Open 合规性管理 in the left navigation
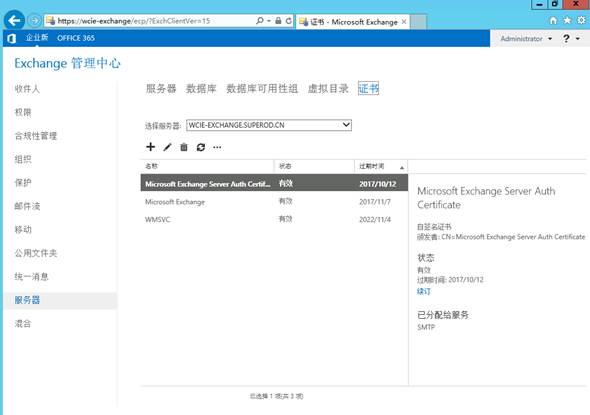Screen dimensions: 590x415 coord(36,136)
